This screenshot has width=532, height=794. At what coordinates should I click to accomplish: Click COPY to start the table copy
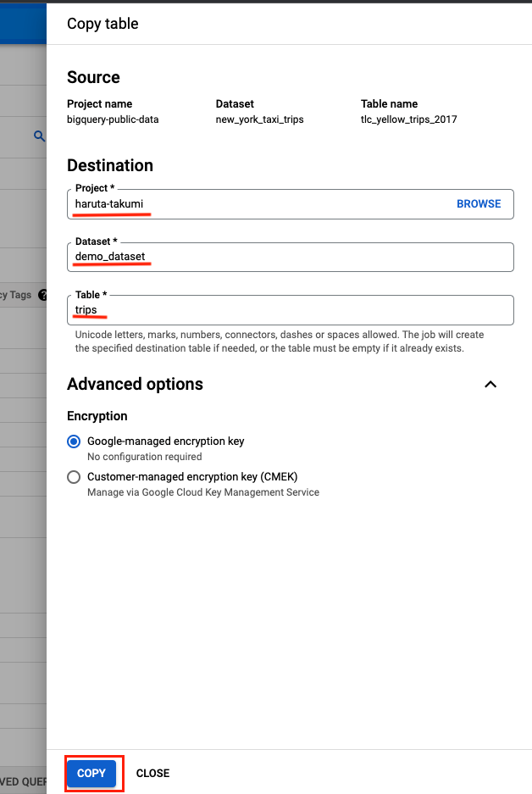tap(93, 773)
